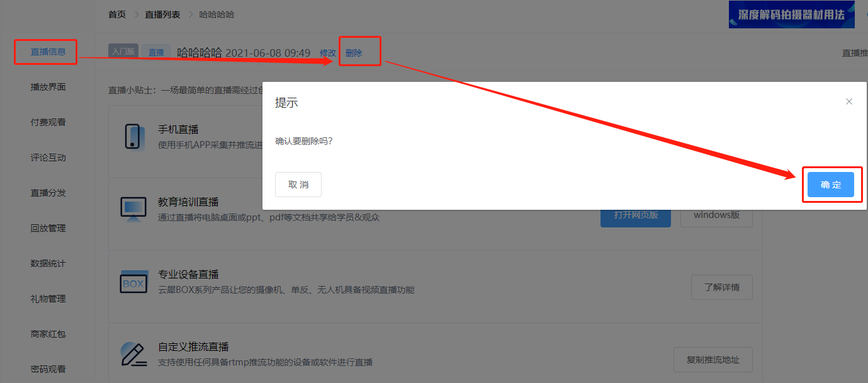Image resolution: width=868 pixels, height=383 pixels.
Task: Close the 提示 dialog with the X icon
Action: click(849, 101)
